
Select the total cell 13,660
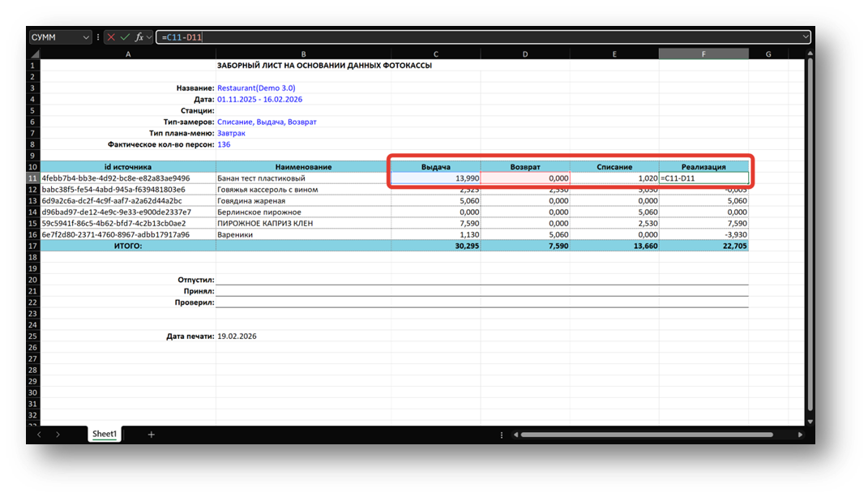(614, 246)
